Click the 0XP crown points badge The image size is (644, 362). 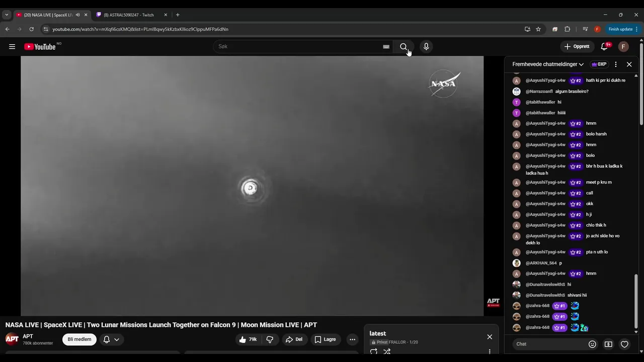(x=599, y=64)
